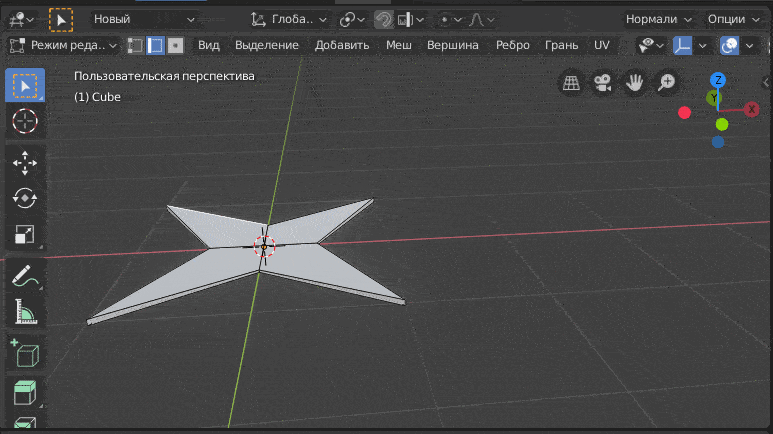The width and height of the screenshot is (773, 434).
Task: Enable edge select mode
Action: pyautogui.click(x=155, y=45)
